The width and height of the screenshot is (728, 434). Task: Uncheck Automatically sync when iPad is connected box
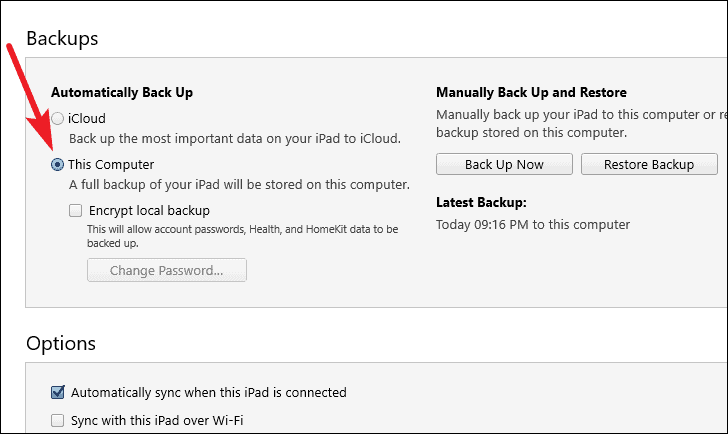pos(58,393)
